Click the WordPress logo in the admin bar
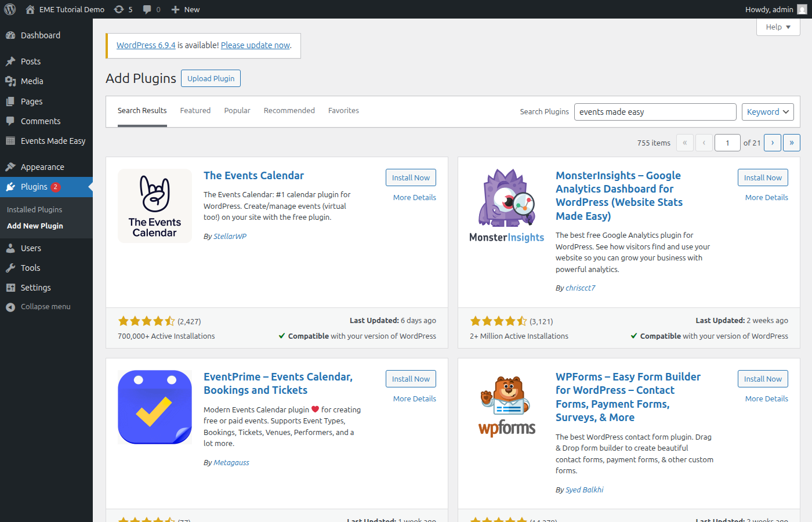 [10, 9]
